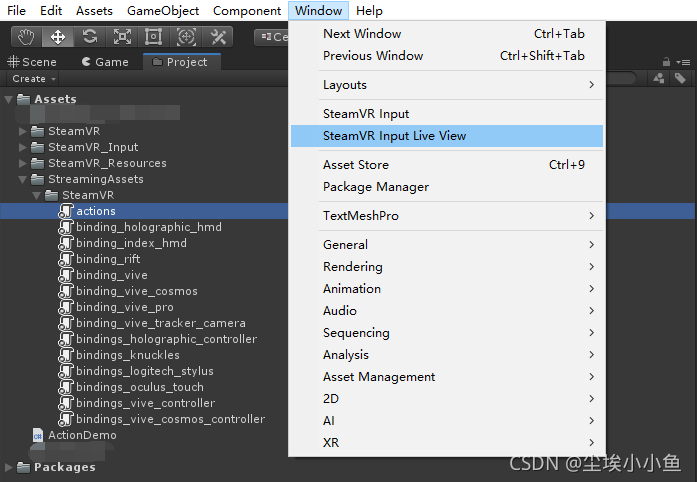Screen dimensions: 697x482
Task: Select binding_rift file
Action: point(99,259)
